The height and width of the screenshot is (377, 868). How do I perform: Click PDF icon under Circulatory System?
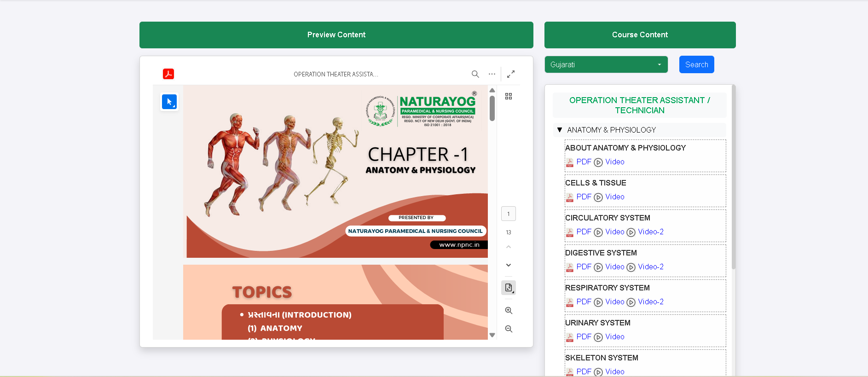tap(570, 232)
